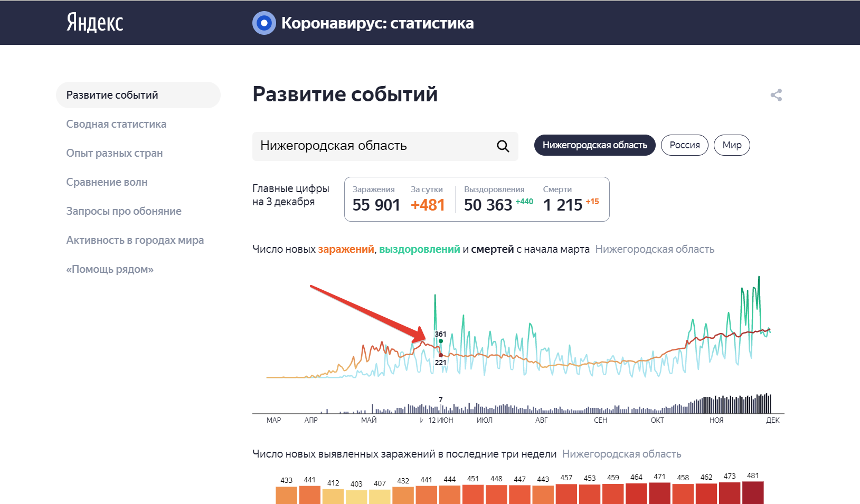This screenshot has width=860, height=504.
Task: Select the Россия region filter
Action: pos(684,145)
